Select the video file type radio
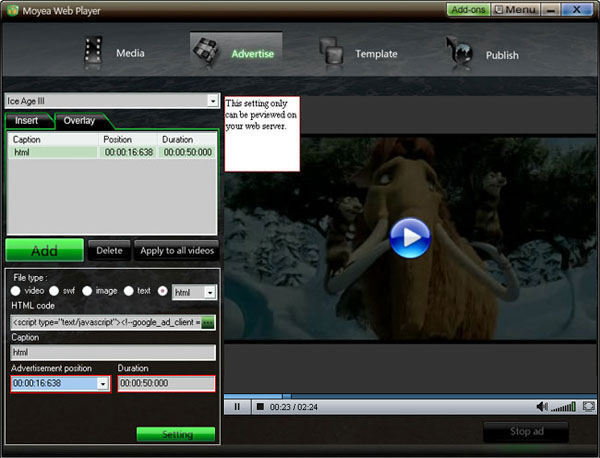This screenshot has height=458, width=600. tap(16, 291)
